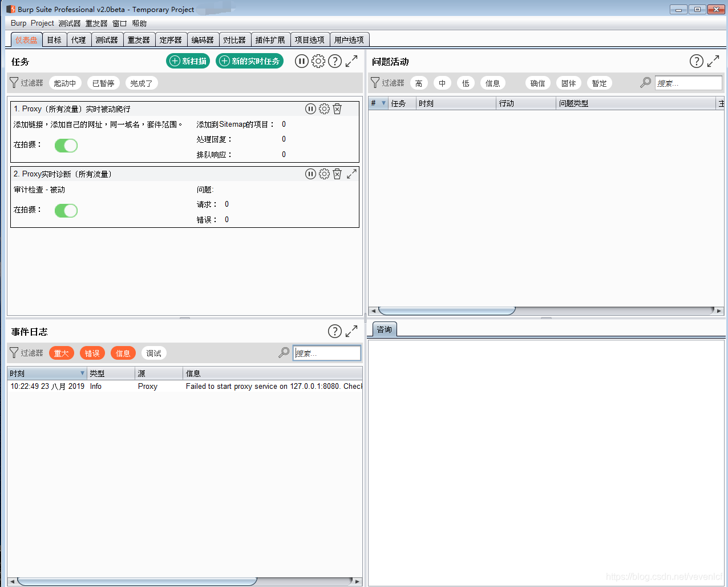Delete the Proxy实时诊断 task with trash icon
This screenshot has width=728, height=587.
pos(337,174)
